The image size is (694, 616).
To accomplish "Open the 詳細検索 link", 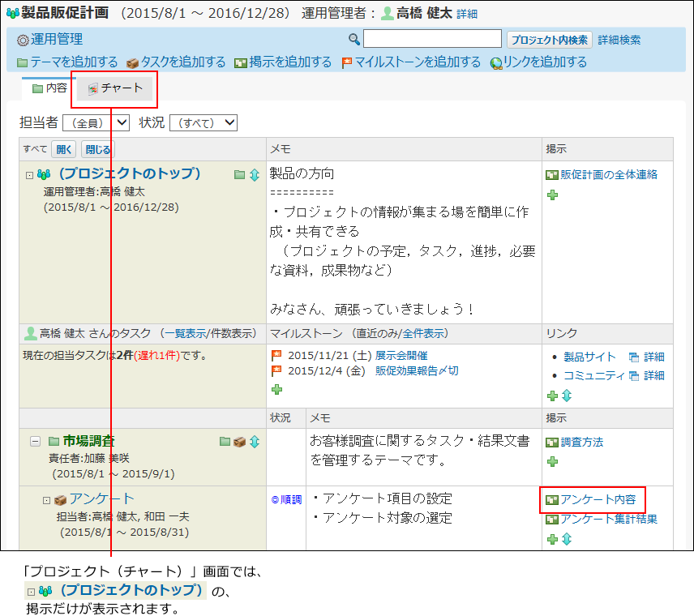I will [619, 40].
